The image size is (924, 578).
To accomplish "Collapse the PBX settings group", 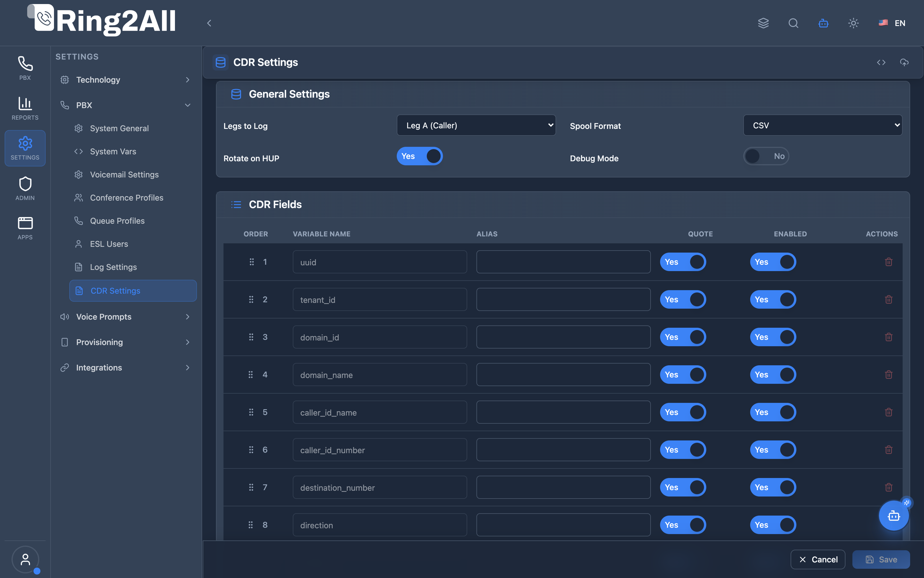I will (x=126, y=105).
